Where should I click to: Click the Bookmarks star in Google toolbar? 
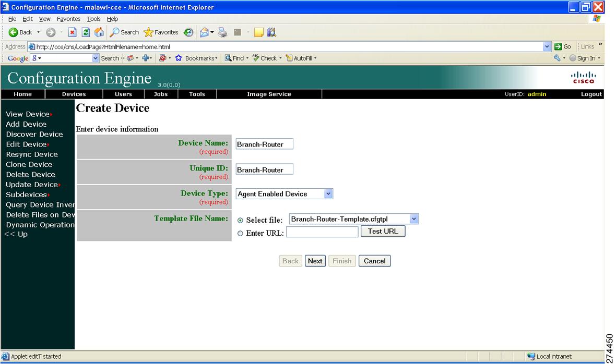click(x=179, y=58)
